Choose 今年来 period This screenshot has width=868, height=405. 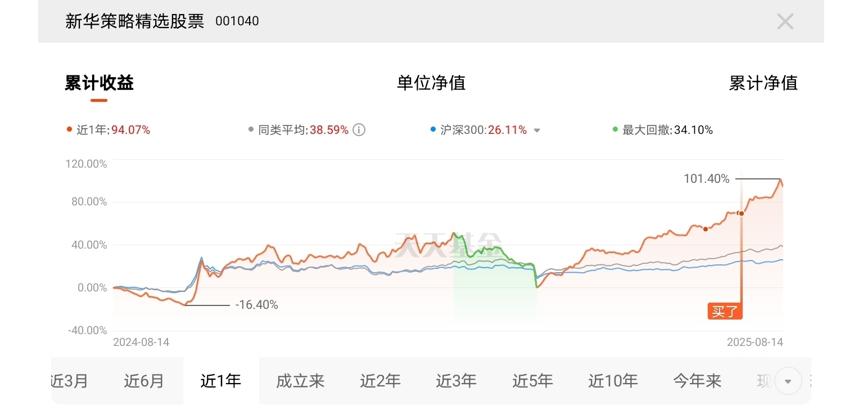697,381
